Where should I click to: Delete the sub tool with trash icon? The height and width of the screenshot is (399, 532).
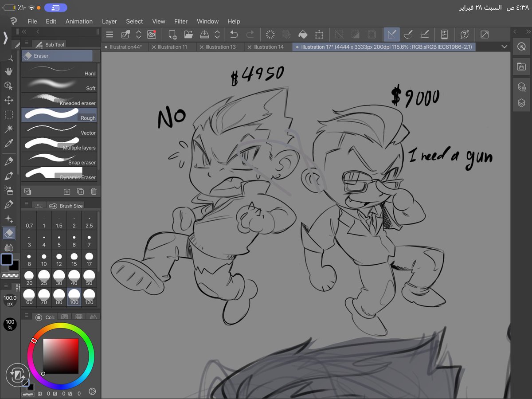point(94,192)
